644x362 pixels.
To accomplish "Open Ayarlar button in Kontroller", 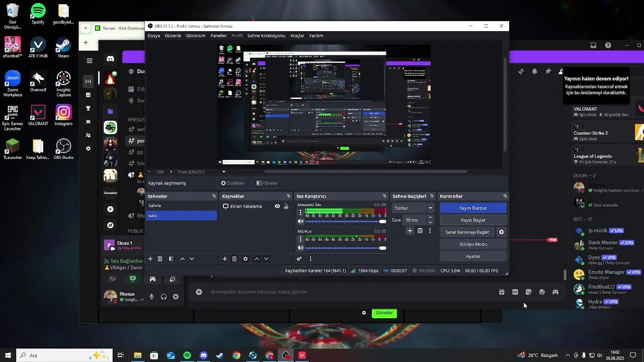I will pyautogui.click(x=473, y=256).
